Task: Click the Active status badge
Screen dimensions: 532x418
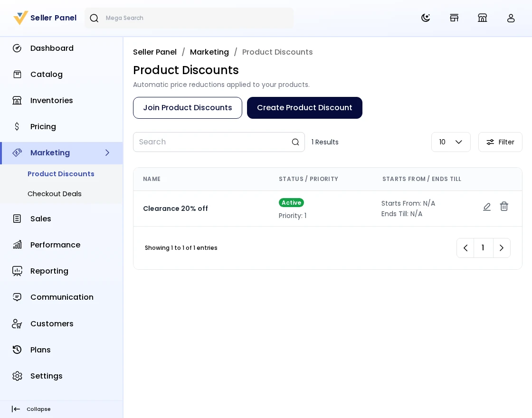Action: click(292, 202)
